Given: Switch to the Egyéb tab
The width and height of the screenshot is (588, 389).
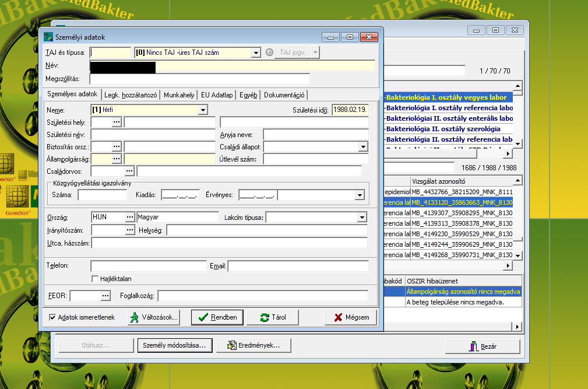Looking at the screenshot, I should [x=248, y=95].
